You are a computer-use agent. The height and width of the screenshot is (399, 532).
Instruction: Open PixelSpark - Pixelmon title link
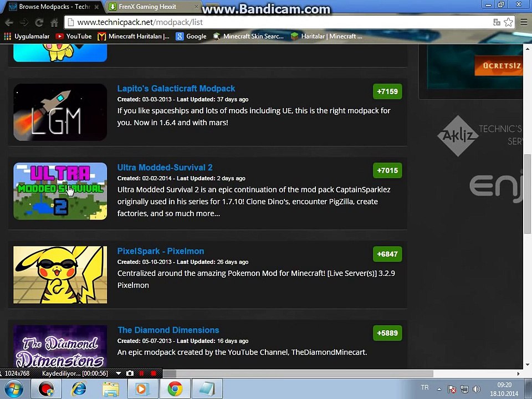pos(161,251)
